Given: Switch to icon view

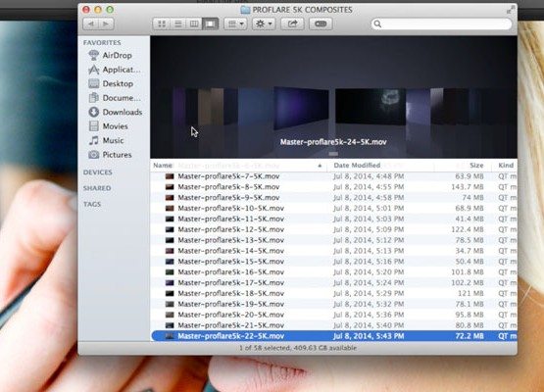Looking at the screenshot, I should pos(162,24).
